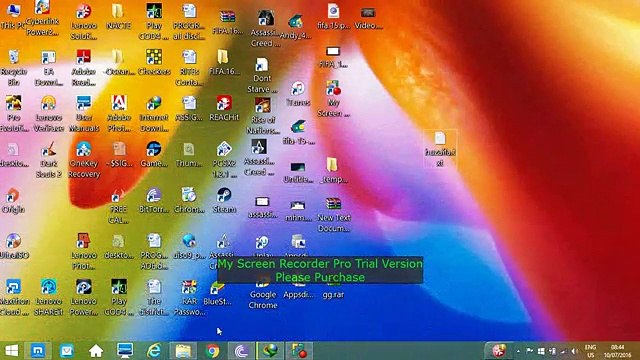The image size is (640, 360).
Task: Open the This PC desktop icon
Action: 13,16
